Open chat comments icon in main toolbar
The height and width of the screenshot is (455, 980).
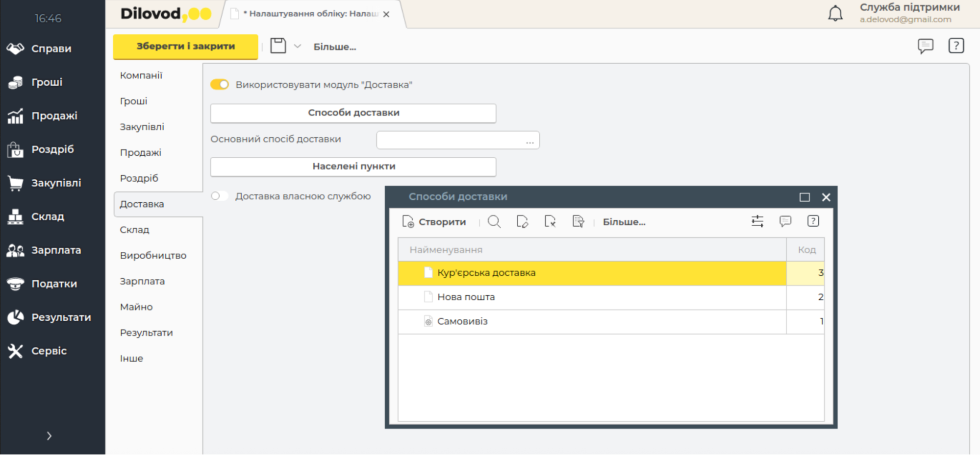(x=925, y=46)
